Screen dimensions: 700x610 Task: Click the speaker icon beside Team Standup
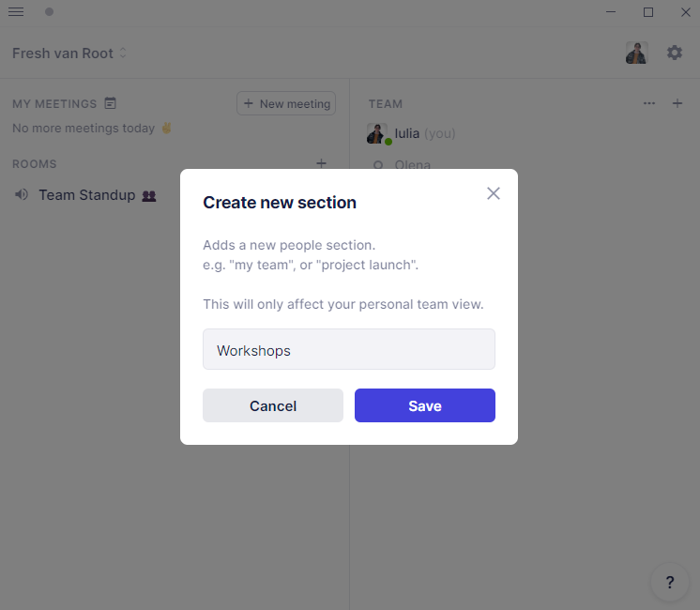pos(22,195)
